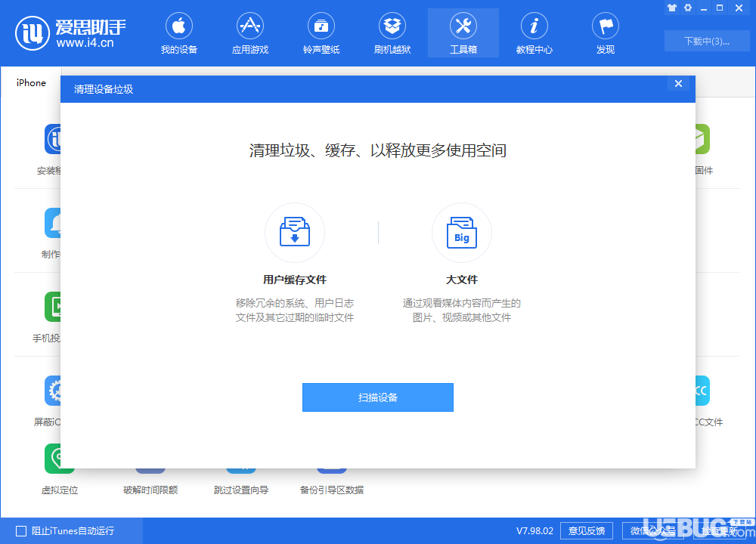The height and width of the screenshot is (544, 756).
Task: Open 制作铃声 bell tool icon
Action: tap(53, 223)
